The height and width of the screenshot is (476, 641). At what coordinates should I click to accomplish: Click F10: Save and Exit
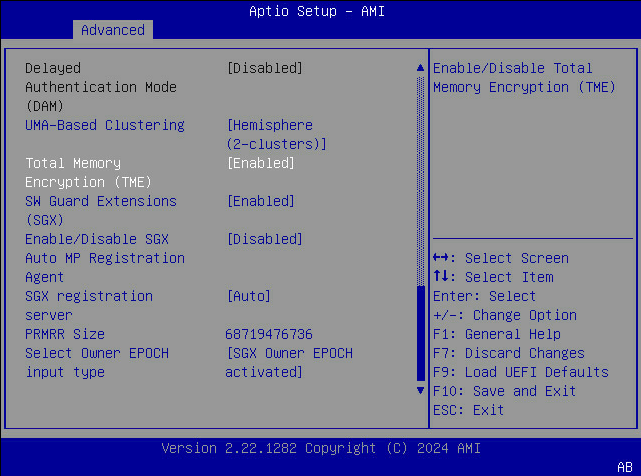(504, 391)
